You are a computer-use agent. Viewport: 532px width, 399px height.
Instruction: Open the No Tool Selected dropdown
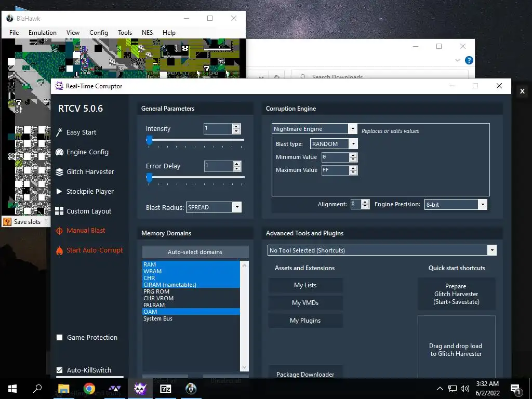tap(492, 250)
